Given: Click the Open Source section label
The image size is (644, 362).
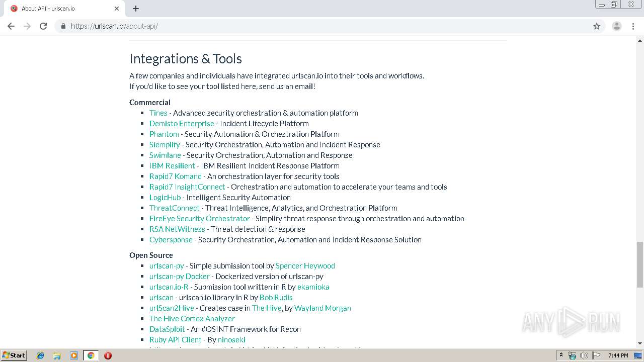Looking at the screenshot, I should click(x=151, y=255).
